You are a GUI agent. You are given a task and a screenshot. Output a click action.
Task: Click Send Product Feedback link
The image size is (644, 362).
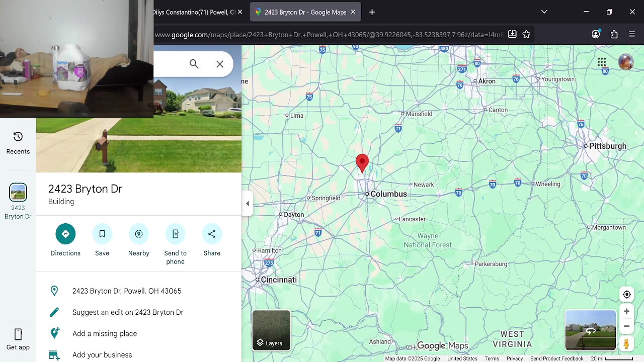pos(556,358)
